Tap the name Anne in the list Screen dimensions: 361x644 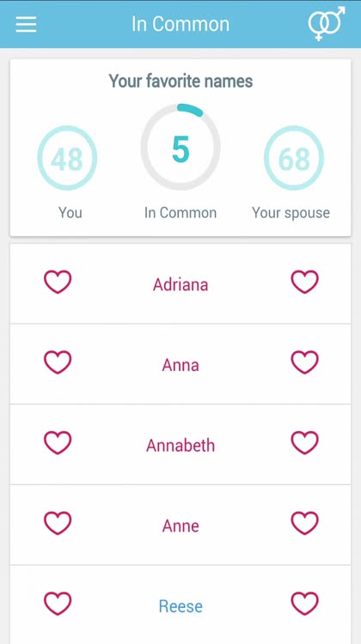(180, 526)
